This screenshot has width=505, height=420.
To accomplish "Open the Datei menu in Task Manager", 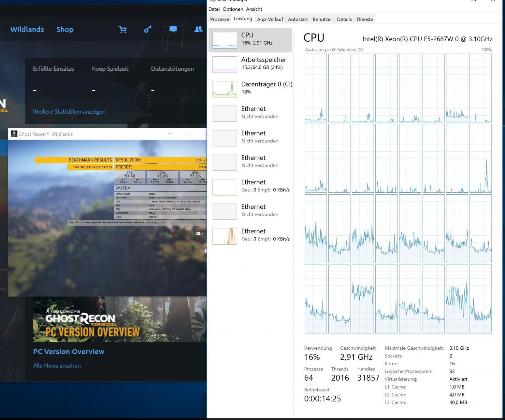I will (x=214, y=9).
